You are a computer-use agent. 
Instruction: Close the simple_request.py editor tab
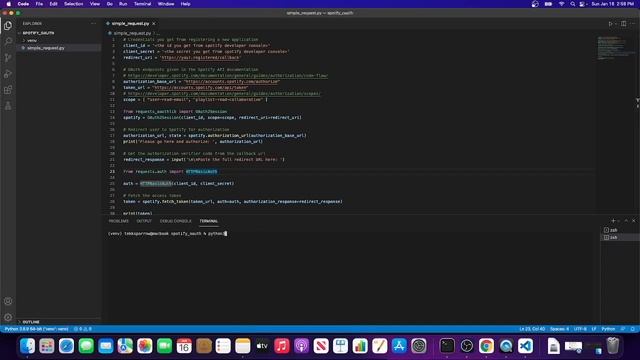(153, 24)
